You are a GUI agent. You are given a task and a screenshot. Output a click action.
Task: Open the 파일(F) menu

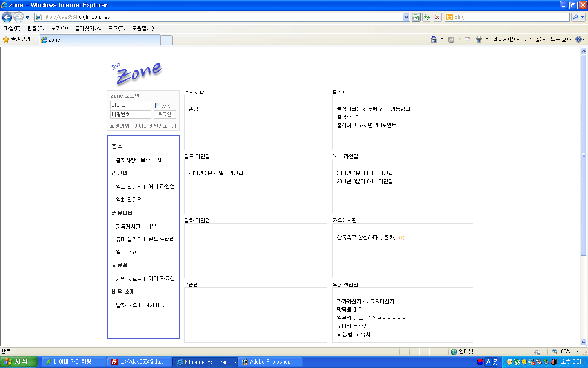(x=12, y=28)
